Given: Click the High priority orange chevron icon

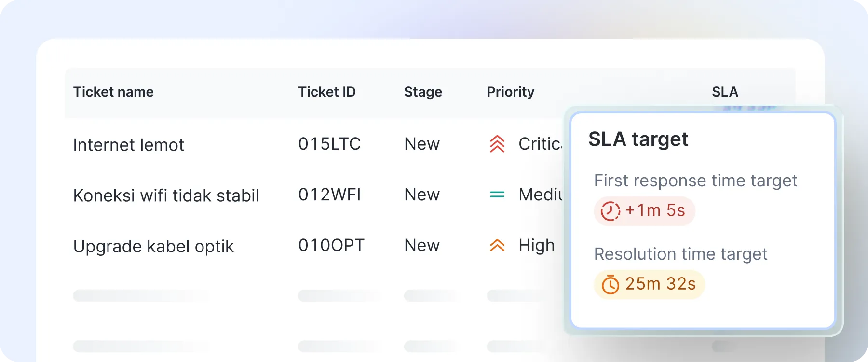Looking at the screenshot, I should [497, 245].
